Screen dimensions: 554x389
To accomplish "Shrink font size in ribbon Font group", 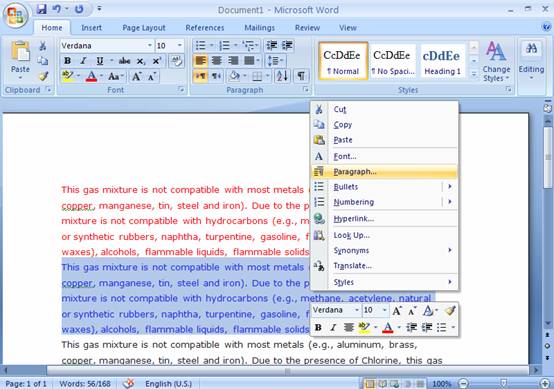I will (152, 76).
